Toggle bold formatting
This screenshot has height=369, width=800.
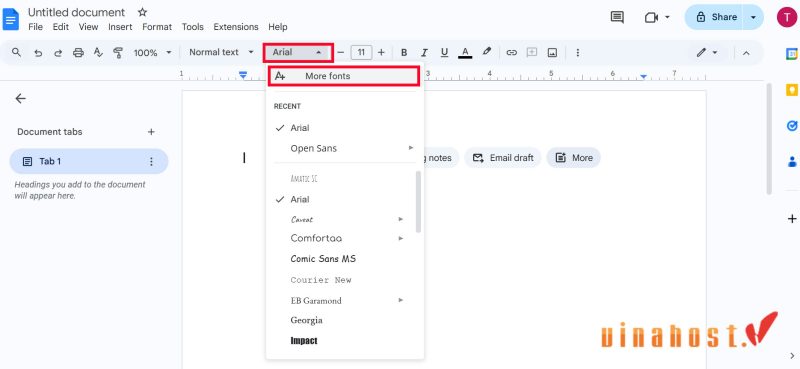coord(404,53)
